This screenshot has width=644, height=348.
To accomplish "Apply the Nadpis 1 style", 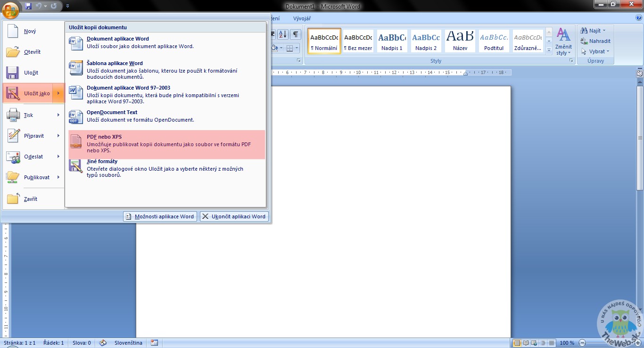I will pyautogui.click(x=392, y=41).
